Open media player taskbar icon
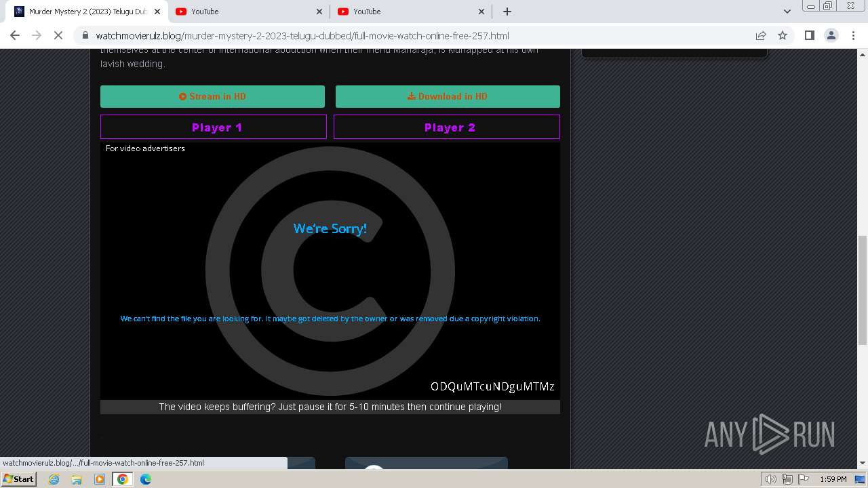Viewport: 868px width, 488px height. tap(100, 479)
